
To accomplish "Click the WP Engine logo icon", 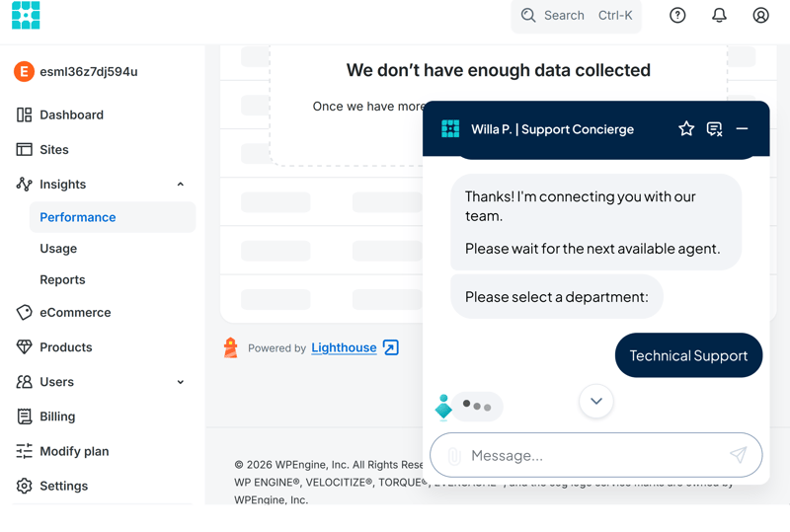I will coord(26,15).
